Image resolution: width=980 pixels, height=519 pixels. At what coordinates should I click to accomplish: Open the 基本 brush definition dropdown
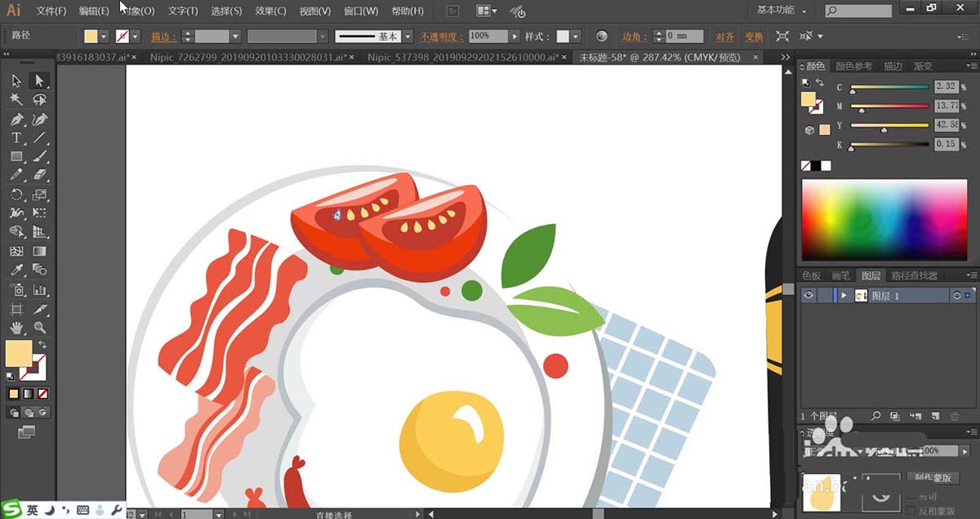tap(406, 37)
